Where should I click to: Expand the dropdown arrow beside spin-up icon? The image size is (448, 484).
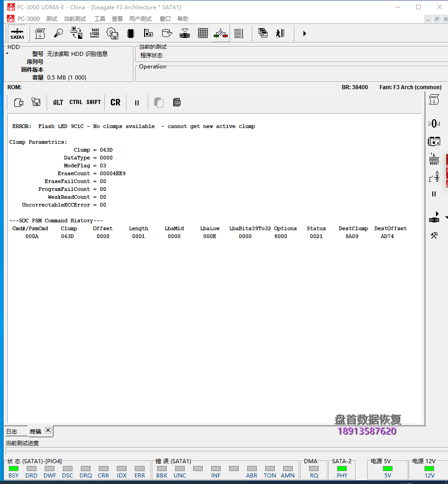(446, 218)
